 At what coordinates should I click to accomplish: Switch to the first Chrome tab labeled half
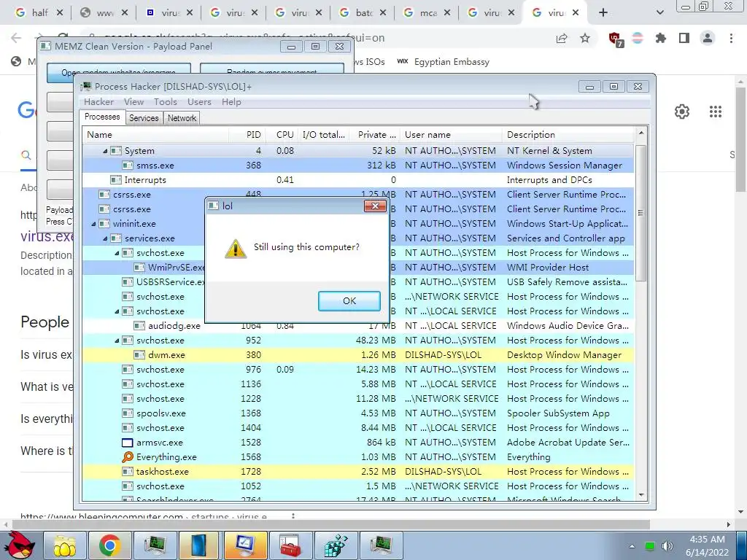[39, 13]
